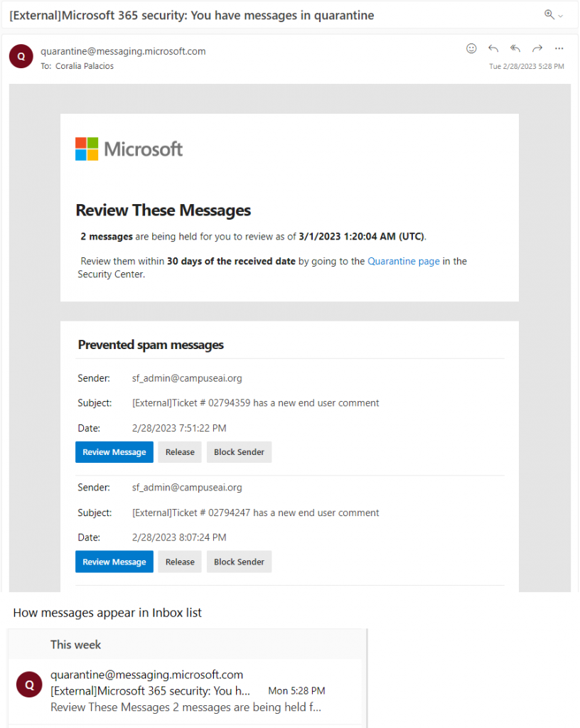Click the This week group header

(x=75, y=644)
